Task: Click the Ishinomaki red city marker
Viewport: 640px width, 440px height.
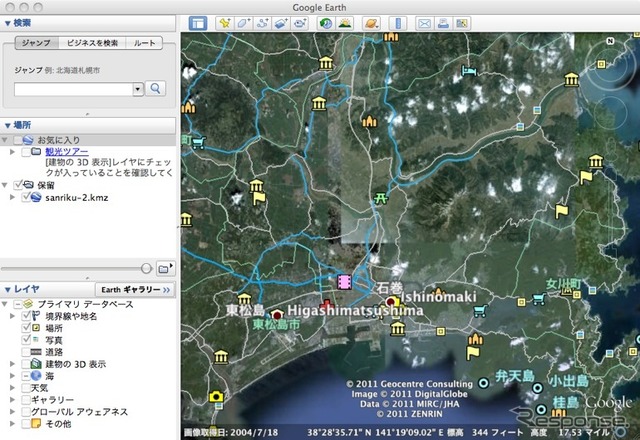Action: [391, 302]
